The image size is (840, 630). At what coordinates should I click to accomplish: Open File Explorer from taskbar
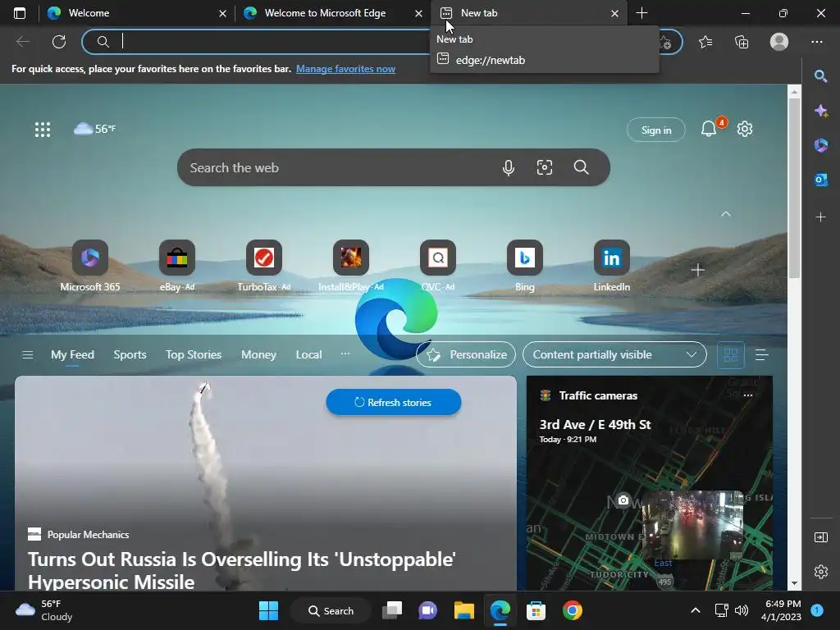click(464, 610)
